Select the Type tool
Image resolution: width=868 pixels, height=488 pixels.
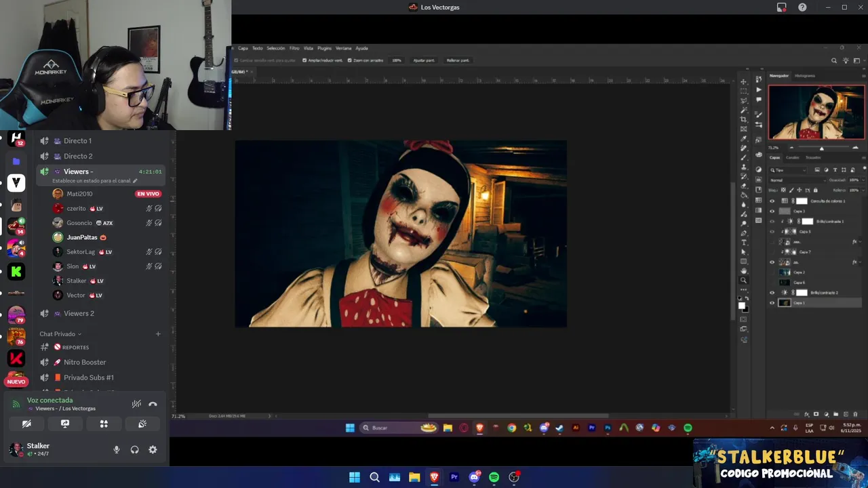(744, 242)
